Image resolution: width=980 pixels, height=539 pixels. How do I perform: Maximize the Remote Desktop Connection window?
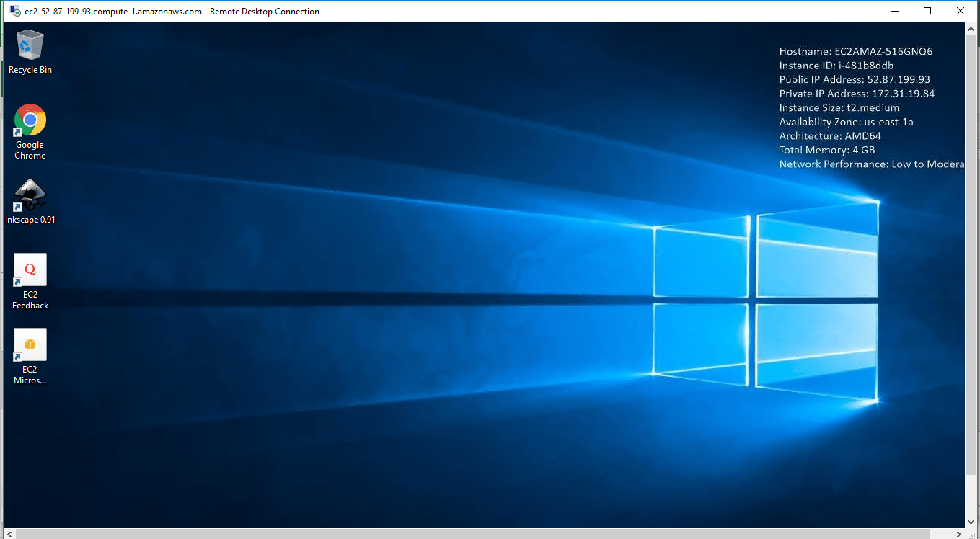pos(927,11)
